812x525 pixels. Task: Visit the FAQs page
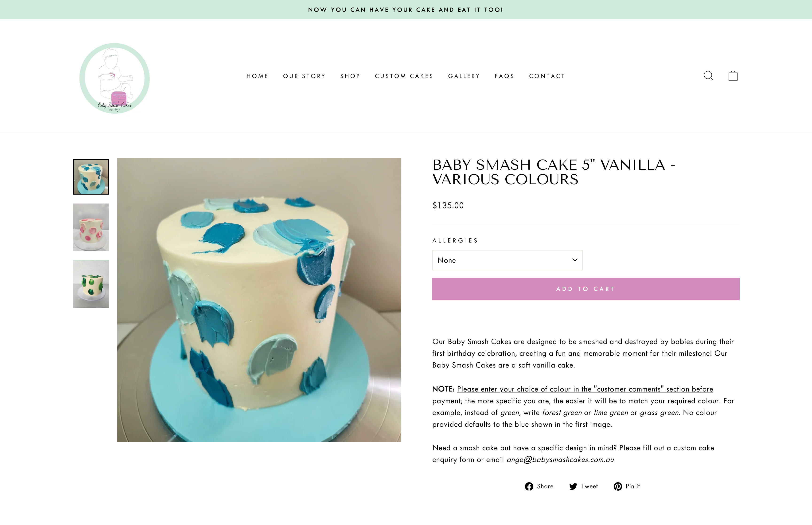(x=504, y=76)
